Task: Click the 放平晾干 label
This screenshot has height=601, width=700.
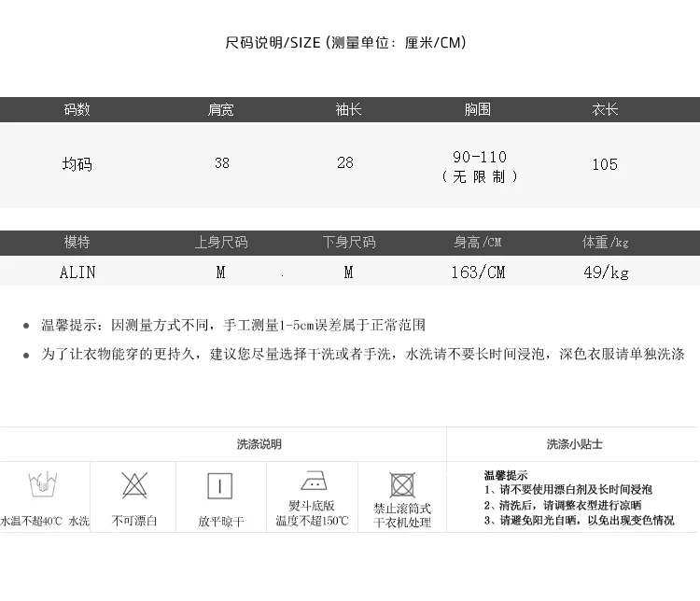Action: coord(221,521)
